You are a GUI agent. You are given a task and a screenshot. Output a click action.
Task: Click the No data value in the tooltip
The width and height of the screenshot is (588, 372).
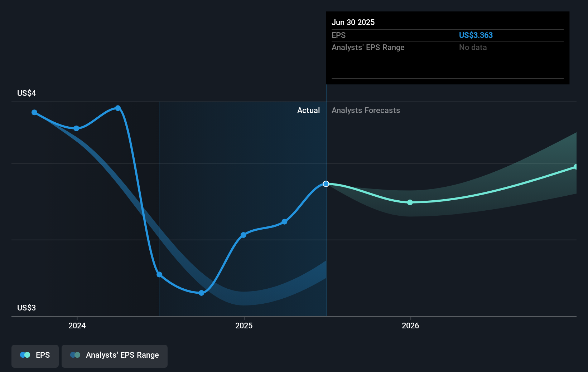pyautogui.click(x=473, y=48)
